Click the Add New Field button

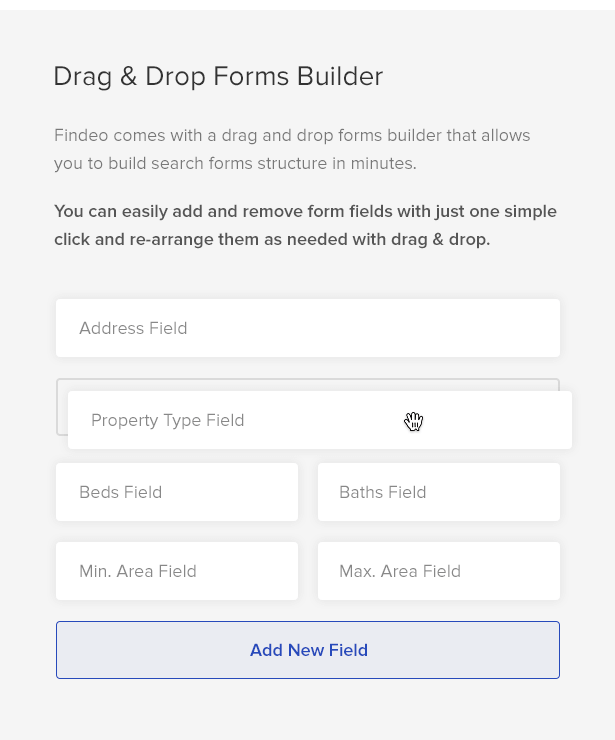[308, 650]
